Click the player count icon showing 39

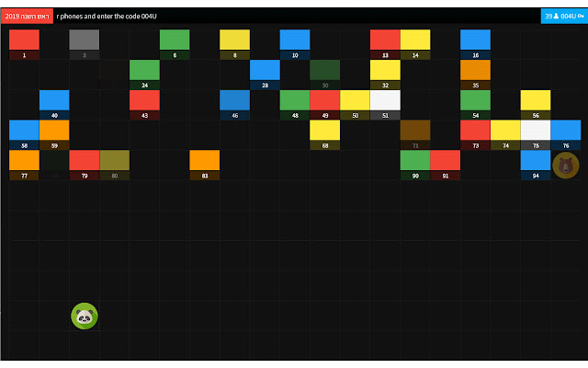(x=556, y=17)
